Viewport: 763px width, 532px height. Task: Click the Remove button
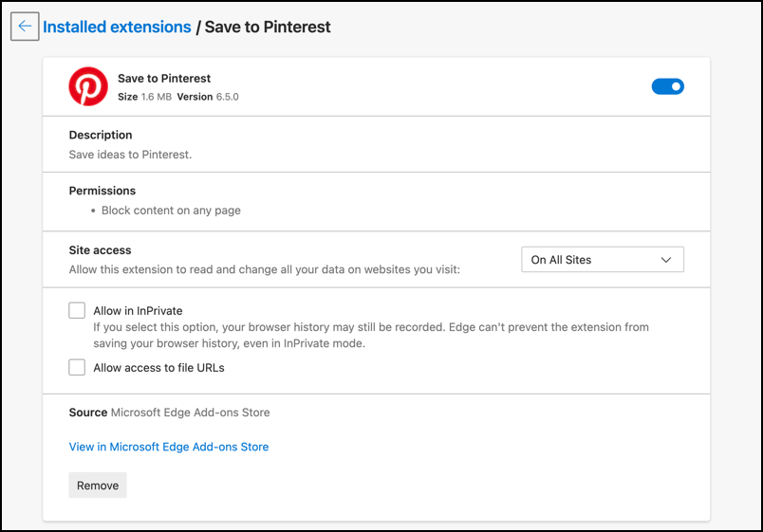(98, 486)
